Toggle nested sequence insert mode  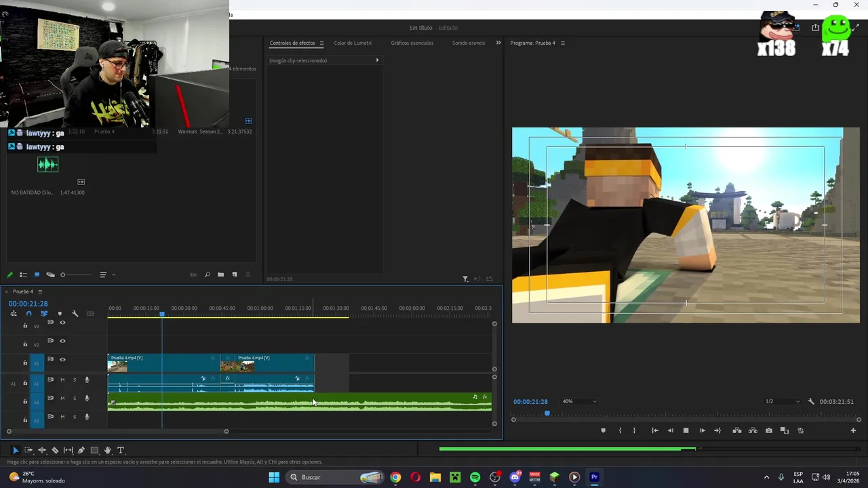click(13, 314)
